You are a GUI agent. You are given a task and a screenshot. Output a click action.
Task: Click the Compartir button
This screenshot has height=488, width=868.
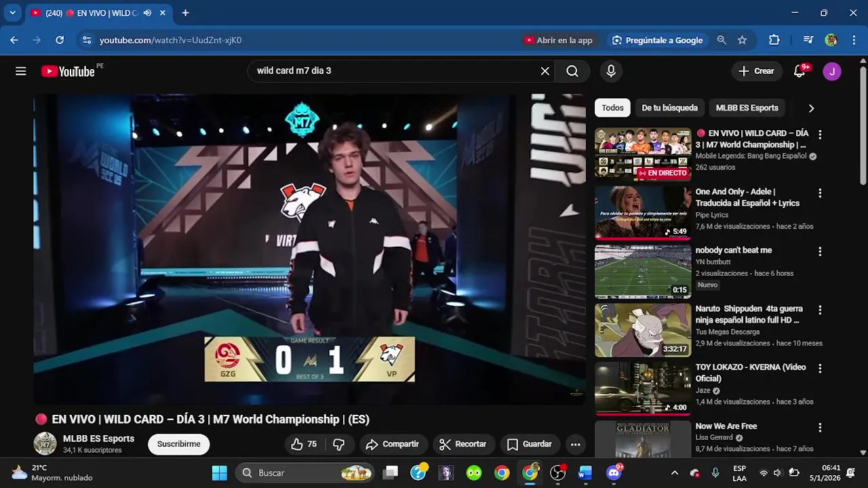[392, 444]
